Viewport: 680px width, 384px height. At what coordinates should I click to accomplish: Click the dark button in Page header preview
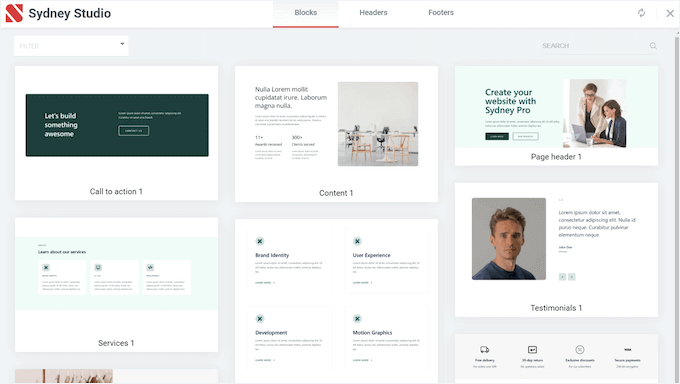(497, 136)
